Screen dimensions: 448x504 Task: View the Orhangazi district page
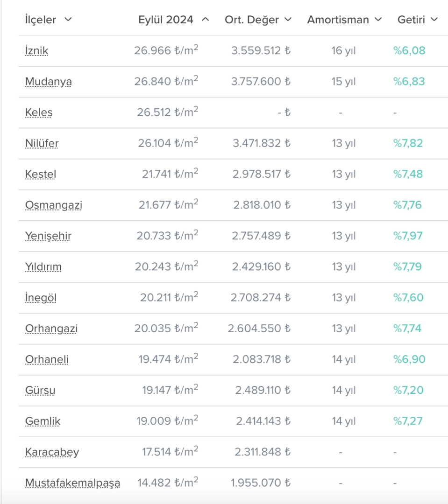[51, 329]
